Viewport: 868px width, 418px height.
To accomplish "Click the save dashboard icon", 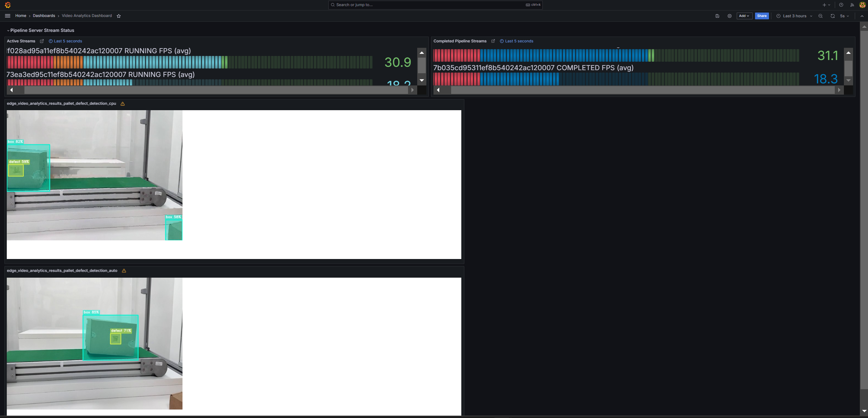I will [717, 16].
